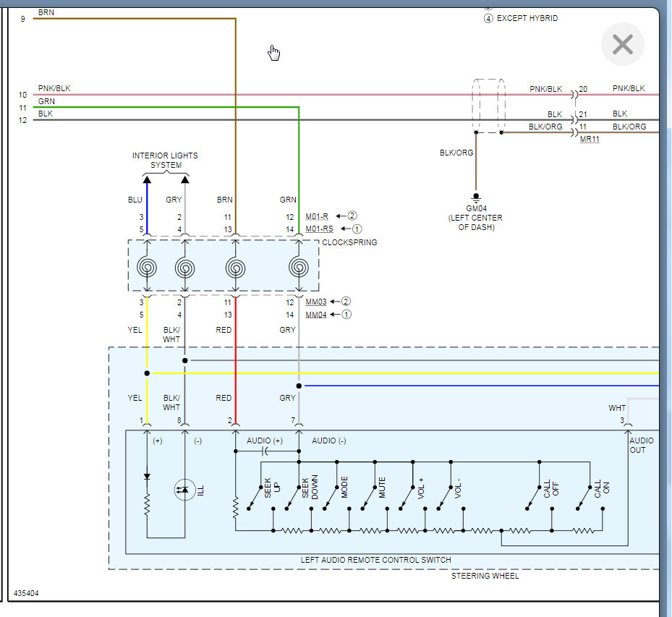Open the MM04 connector link

[316, 315]
